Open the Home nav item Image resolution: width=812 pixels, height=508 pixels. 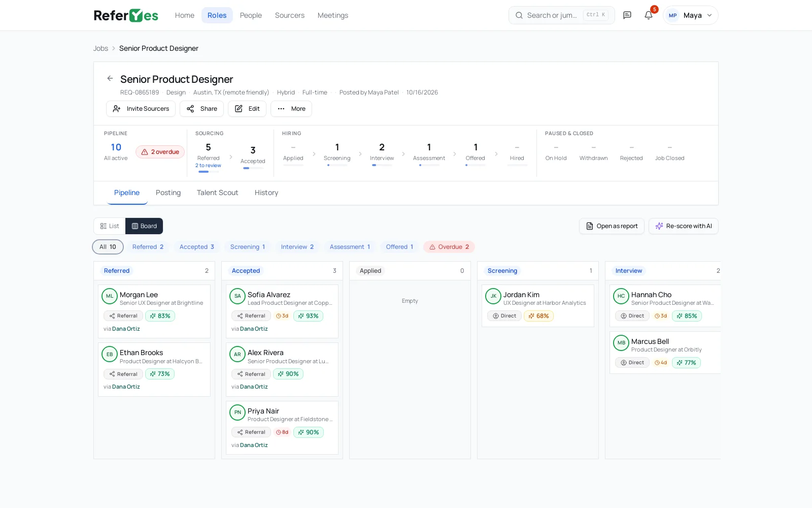(x=185, y=15)
